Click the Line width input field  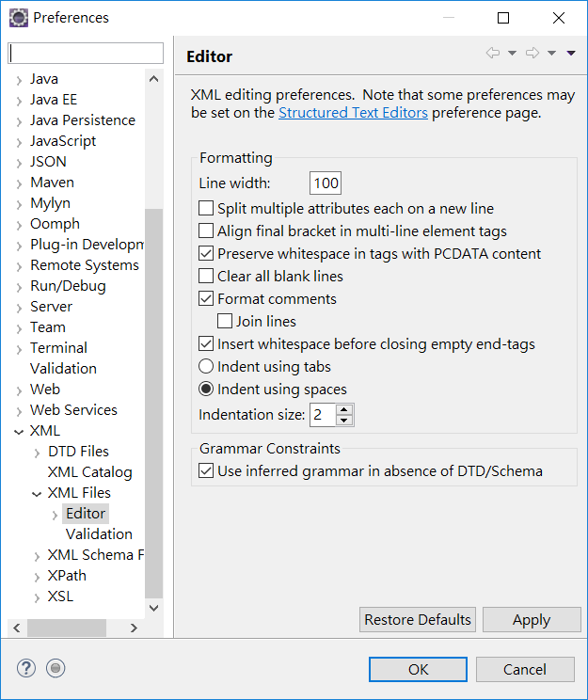point(326,183)
